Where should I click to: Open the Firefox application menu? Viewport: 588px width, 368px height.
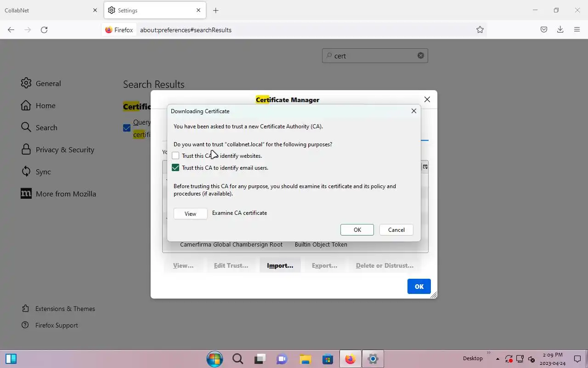tap(577, 29)
